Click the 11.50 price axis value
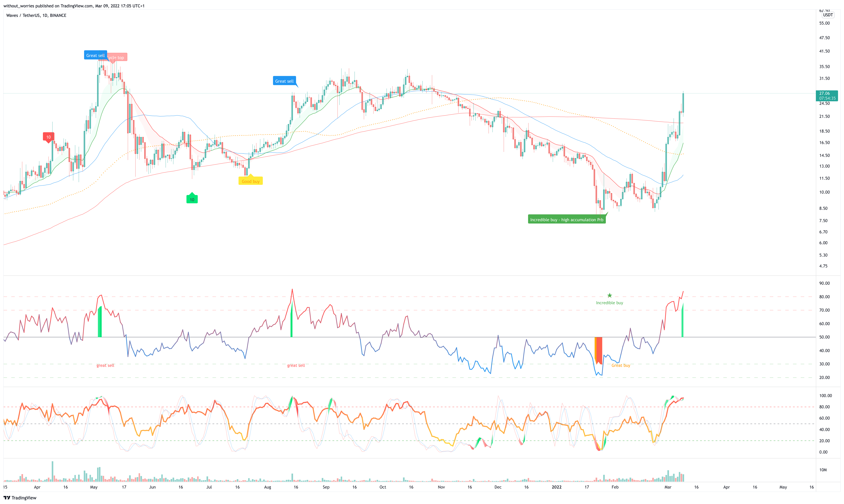Viewport: 844px width, 504px height. tap(824, 178)
